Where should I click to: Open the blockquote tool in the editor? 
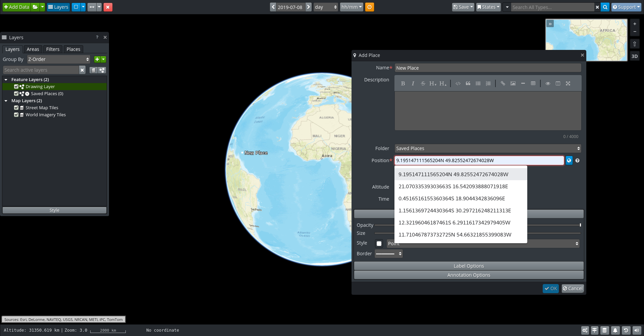point(468,83)
